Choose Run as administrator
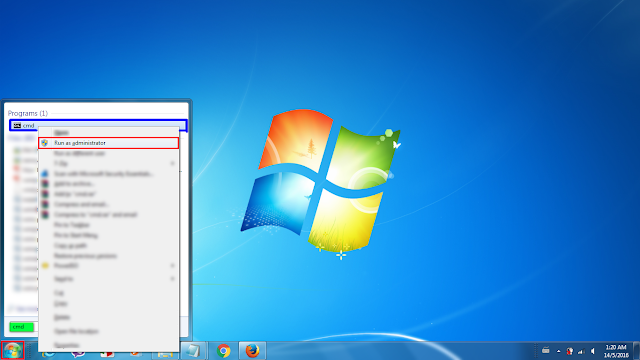640x360 pixels. coord(109,143)
